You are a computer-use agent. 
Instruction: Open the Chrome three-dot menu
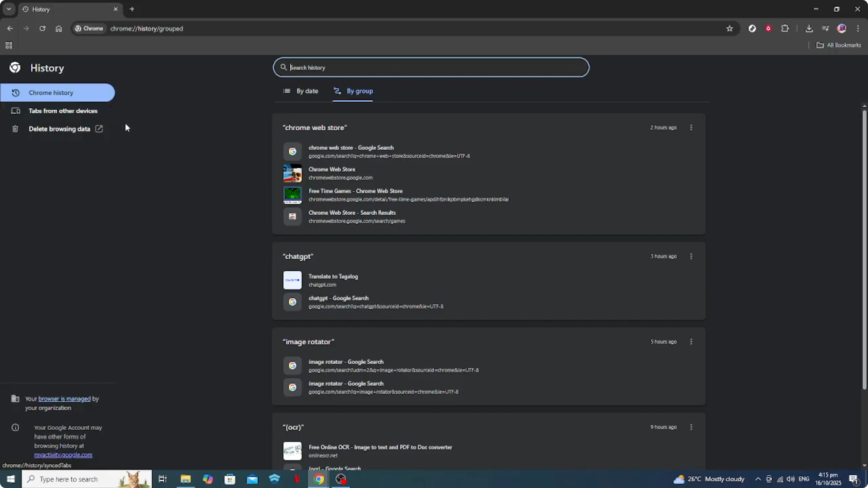point(858,29)
